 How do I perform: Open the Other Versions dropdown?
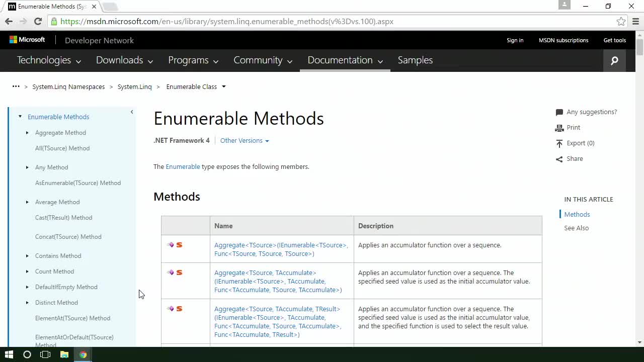click(x=245, y=141)
